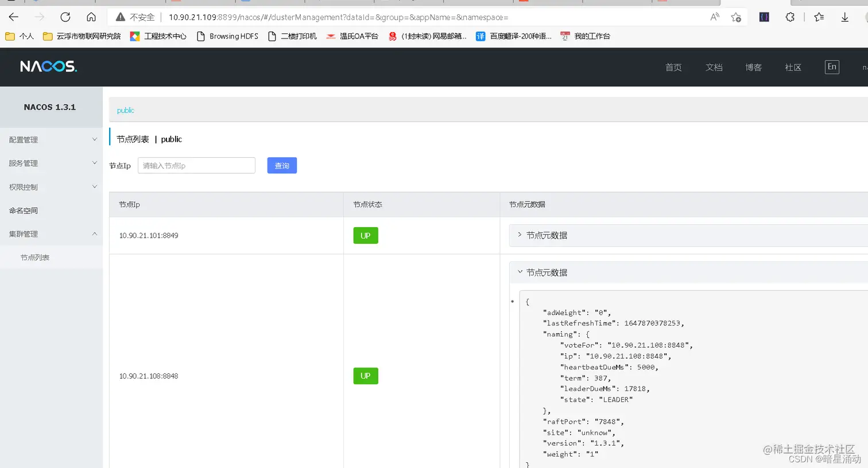Viewport: 868px width, 468px height.
Task: Click the "lastRefreshTime" metadata line
Action: point(613,323)
